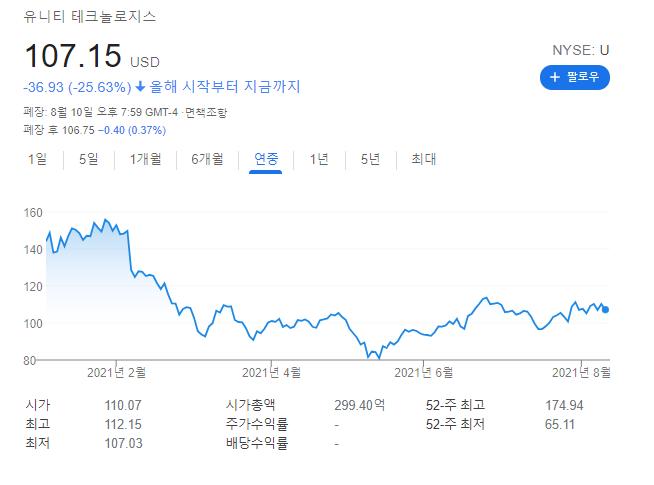Open the 면책조항 disclaimer link

206,113
